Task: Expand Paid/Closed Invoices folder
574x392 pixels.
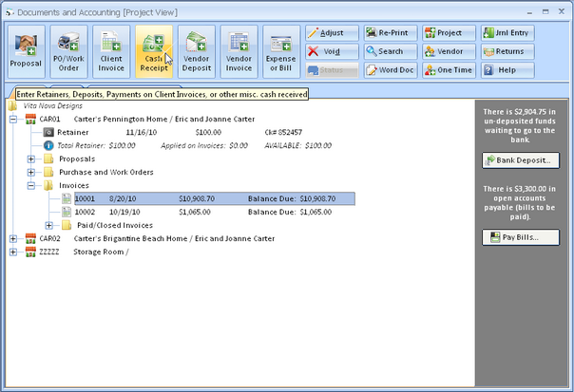Action: coord(48,225)
